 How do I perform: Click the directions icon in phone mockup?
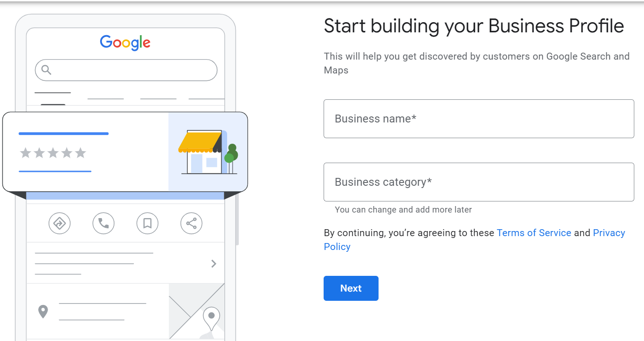(x=60, y=224)
